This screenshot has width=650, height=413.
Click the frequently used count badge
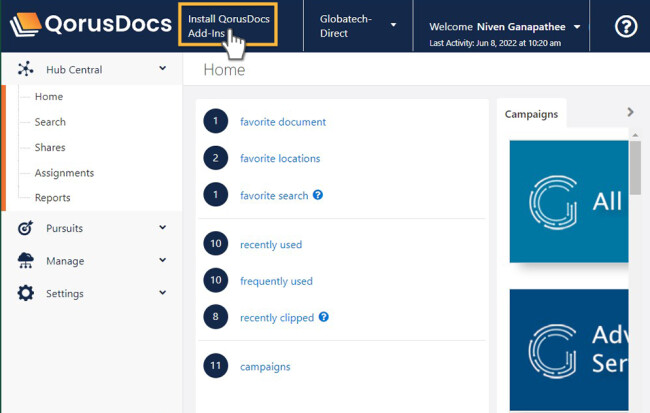(x=216, y=280)
